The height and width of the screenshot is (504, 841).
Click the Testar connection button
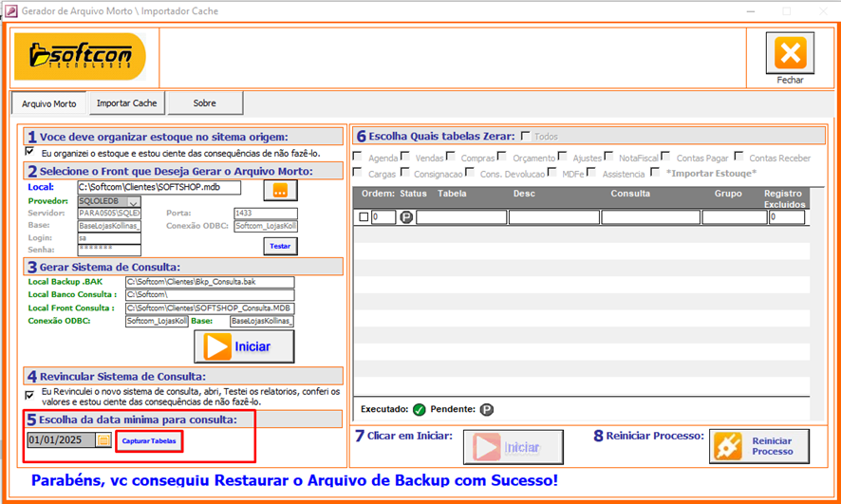point(280,246)
